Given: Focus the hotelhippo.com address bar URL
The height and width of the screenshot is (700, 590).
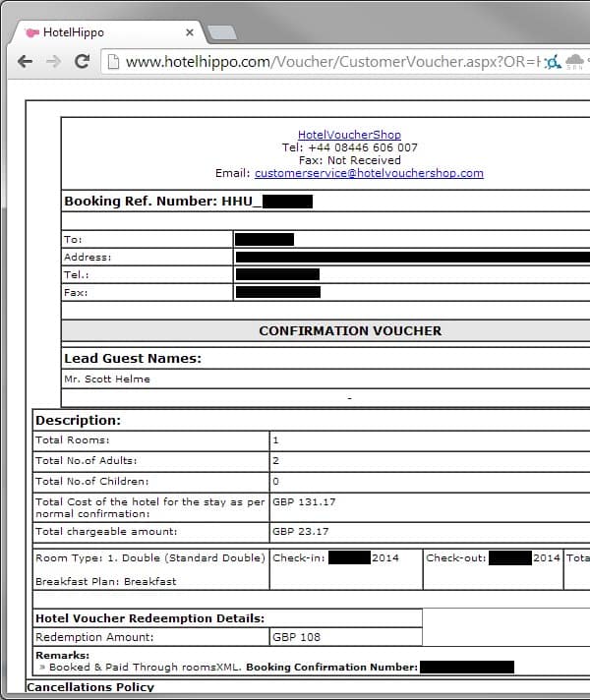Looking at the screenshot, I should 332,62.
